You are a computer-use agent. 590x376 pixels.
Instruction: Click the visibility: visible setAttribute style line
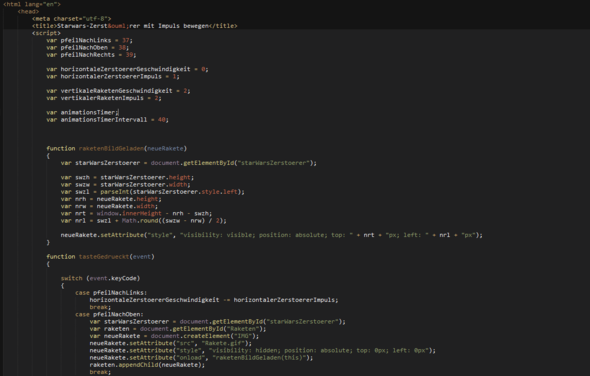[x=271, y=235]
